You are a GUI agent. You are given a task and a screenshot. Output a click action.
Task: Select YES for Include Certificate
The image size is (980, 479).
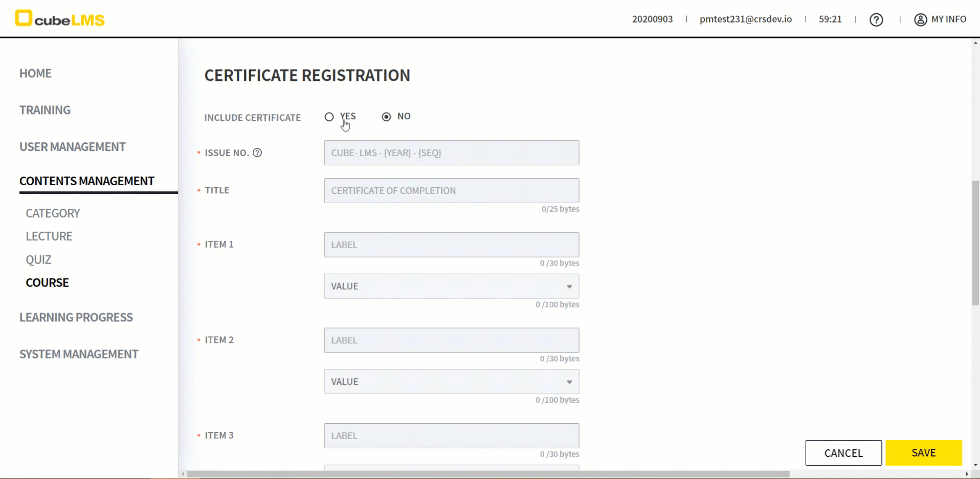pos(329,117)
